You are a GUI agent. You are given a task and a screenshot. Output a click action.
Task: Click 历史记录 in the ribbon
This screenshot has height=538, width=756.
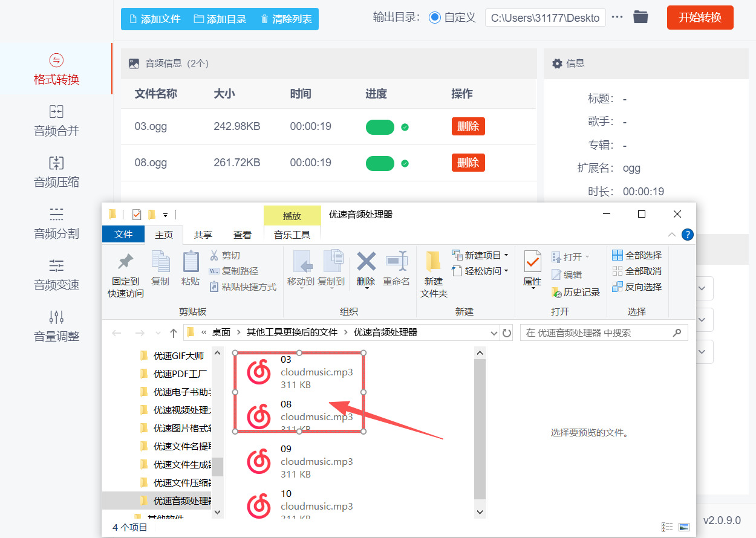(x=576, y=292)
